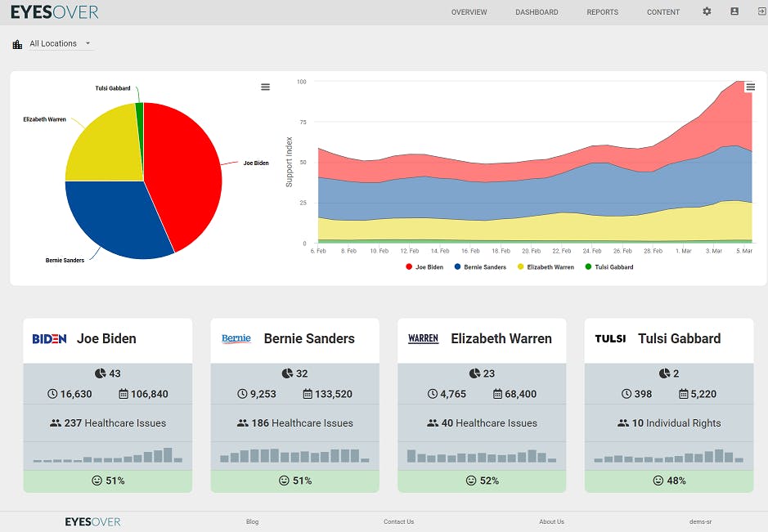Open the Contact Us footer link
The image size is (768, 532).
398,521
